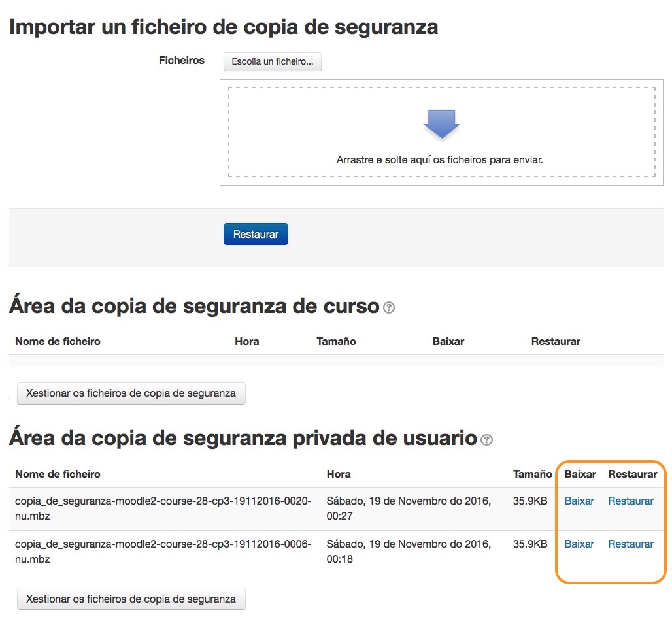Click the blue Restaurar button

(x=256, y=235)
